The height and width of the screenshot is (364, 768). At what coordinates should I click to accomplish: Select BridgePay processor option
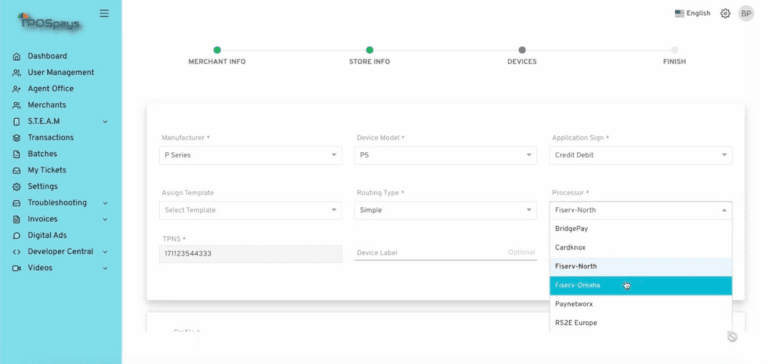(641, 229)
